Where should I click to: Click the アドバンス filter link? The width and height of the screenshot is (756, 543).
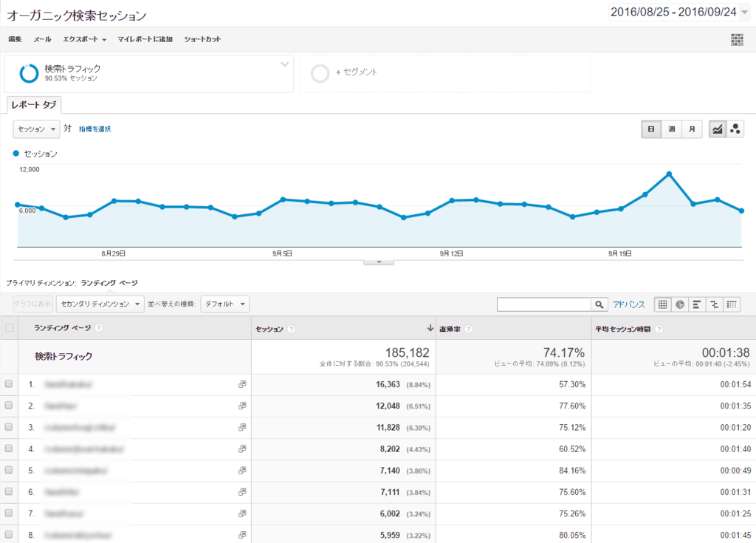[629, 304]
